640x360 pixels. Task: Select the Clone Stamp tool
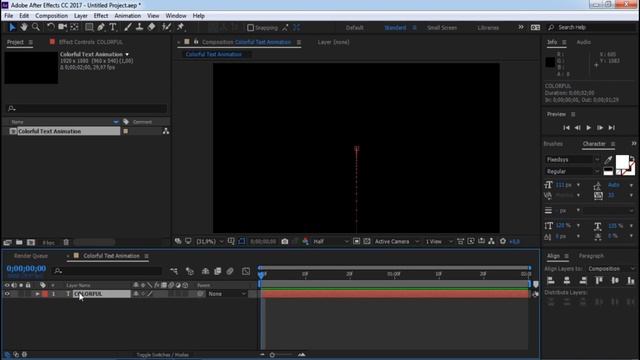click(x=140, y=27)
